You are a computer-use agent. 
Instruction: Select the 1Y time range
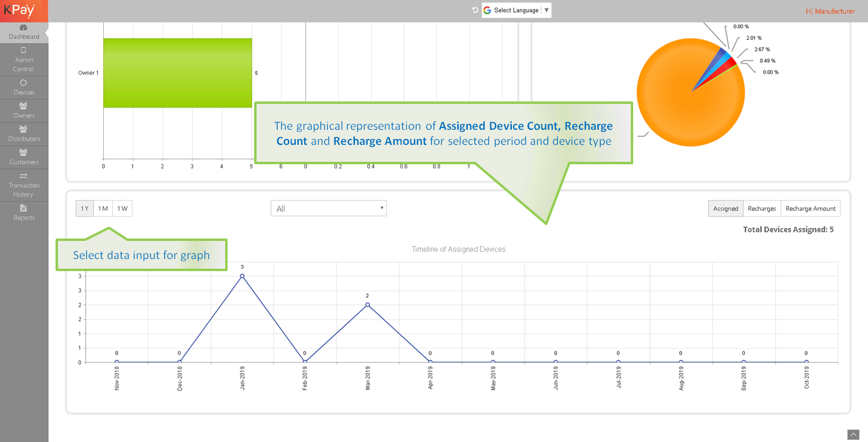pyautogui.click(x=85, y=209)
